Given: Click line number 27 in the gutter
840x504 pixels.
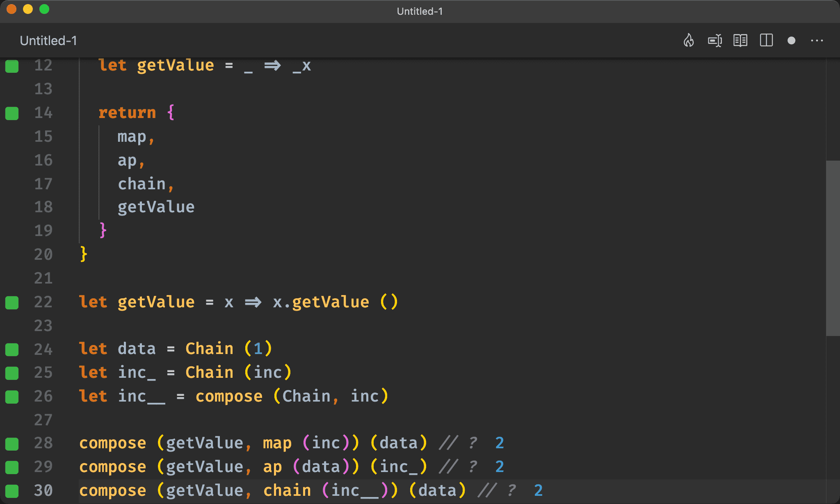Looking at the screenshot, I should point(43,420).
